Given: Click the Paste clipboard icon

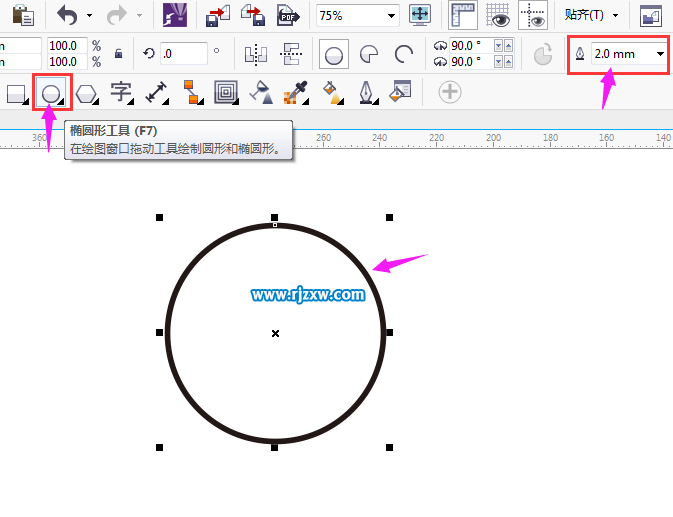Looking at the screenshot, I should (x=22, y=15).
